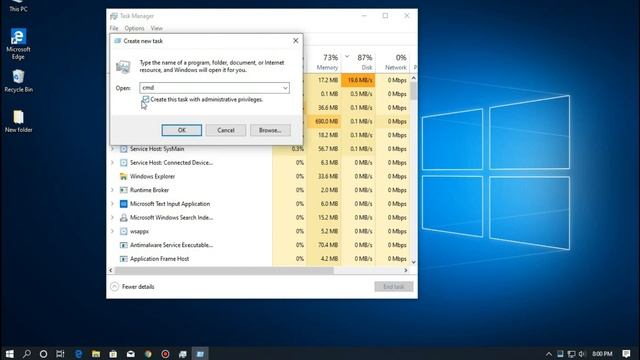Collapse view with Fewer details
Viewport: 640px width, 360px height.
(x=133, y=287)
